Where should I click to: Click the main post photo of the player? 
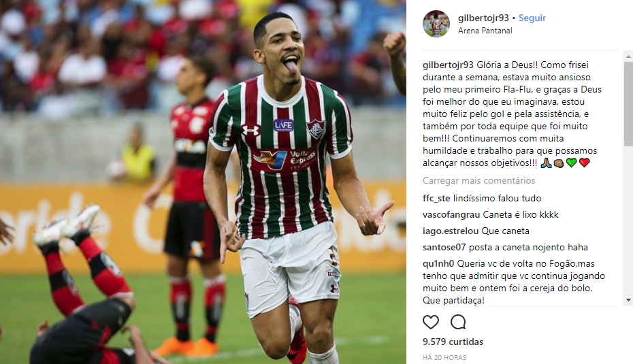pyautogui.click(x=203, y=182)
